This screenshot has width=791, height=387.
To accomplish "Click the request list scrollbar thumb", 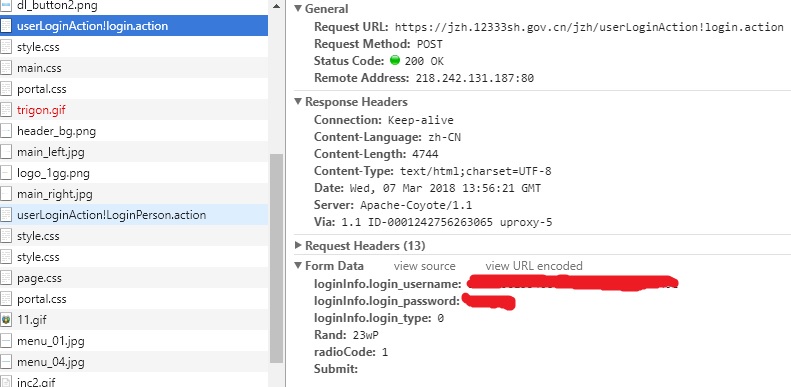I will 276,258.
